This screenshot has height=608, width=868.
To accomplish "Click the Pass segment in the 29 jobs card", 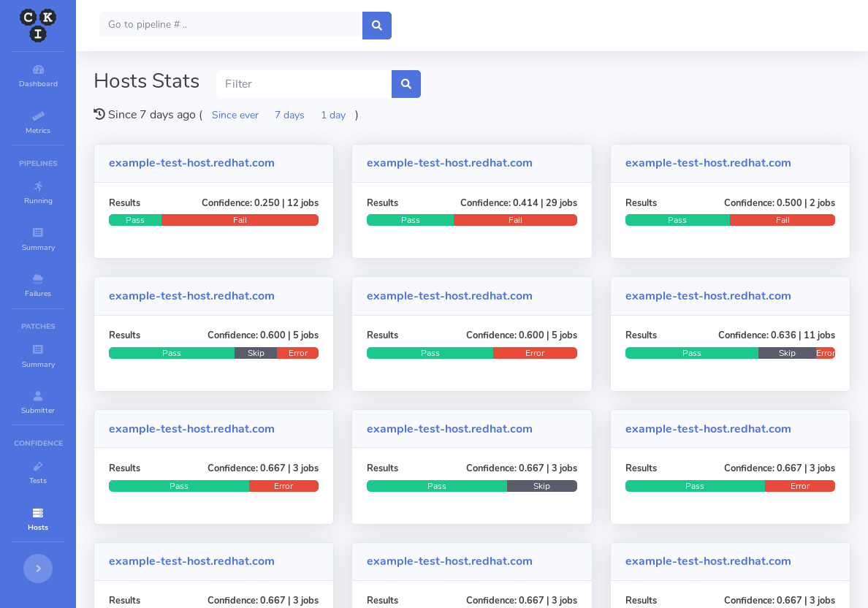I will pos(410,220).
